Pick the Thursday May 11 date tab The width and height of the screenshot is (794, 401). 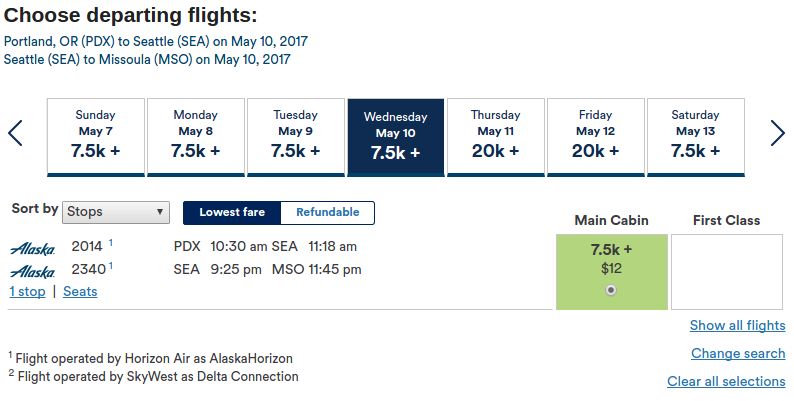point(495,136)
